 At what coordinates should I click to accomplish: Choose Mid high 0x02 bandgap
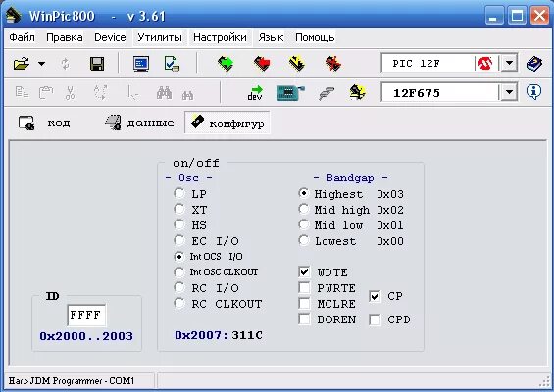(304, 209)
